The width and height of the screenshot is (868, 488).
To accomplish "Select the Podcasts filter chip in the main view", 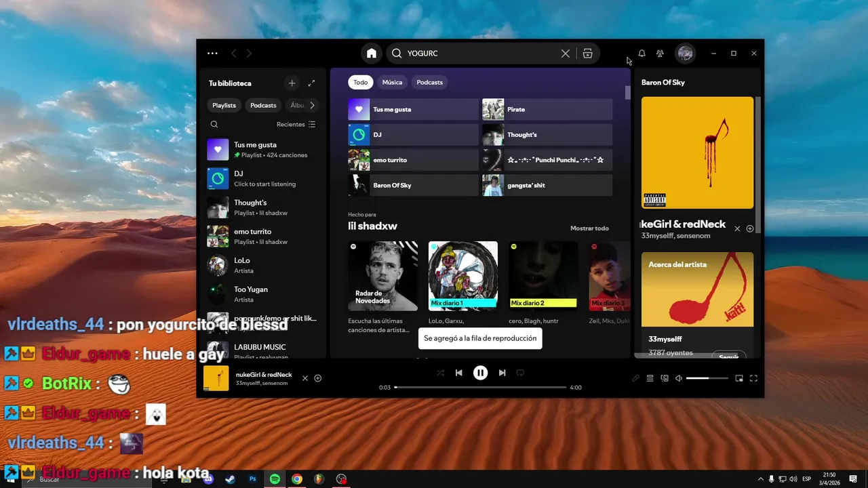I will click(429, 83).
